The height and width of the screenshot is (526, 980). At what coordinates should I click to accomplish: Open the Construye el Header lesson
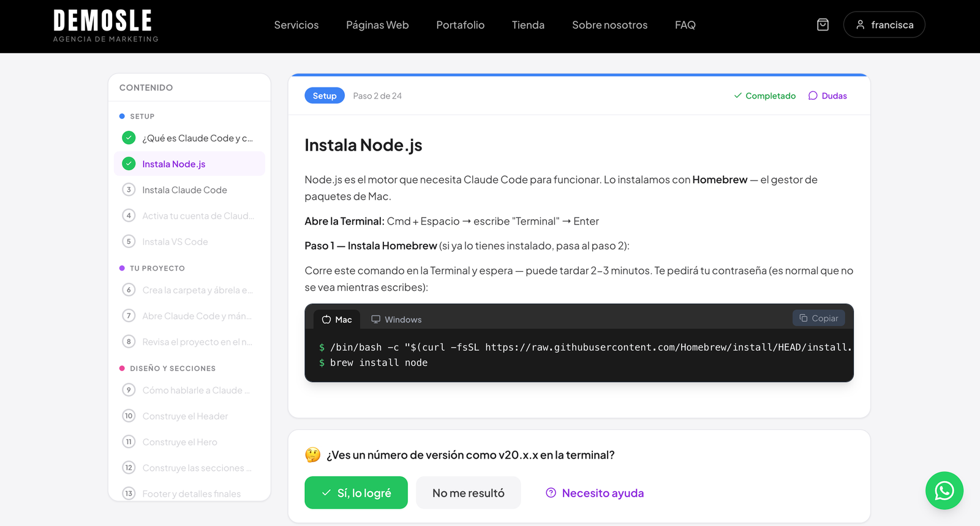(190, 416)
